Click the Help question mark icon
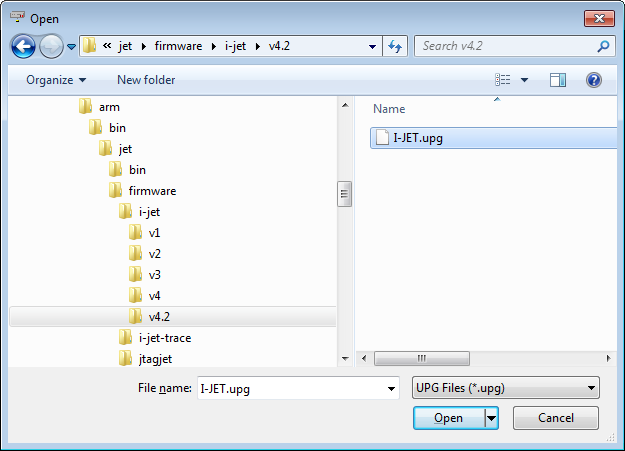This screenshot has height=451, width=625. 593,80
